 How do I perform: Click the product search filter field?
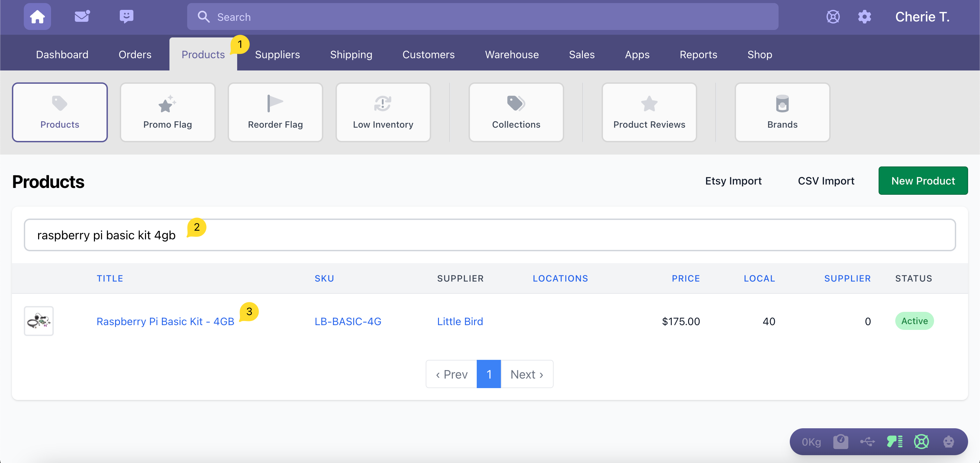click(x=489, y=235)
